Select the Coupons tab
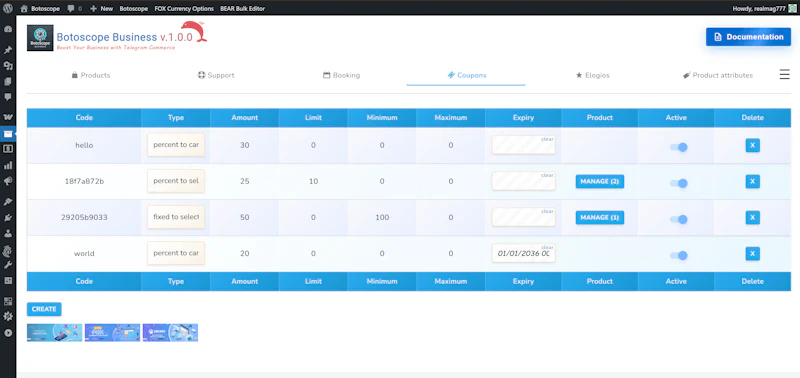800x378 pixels. pos(466,75)
